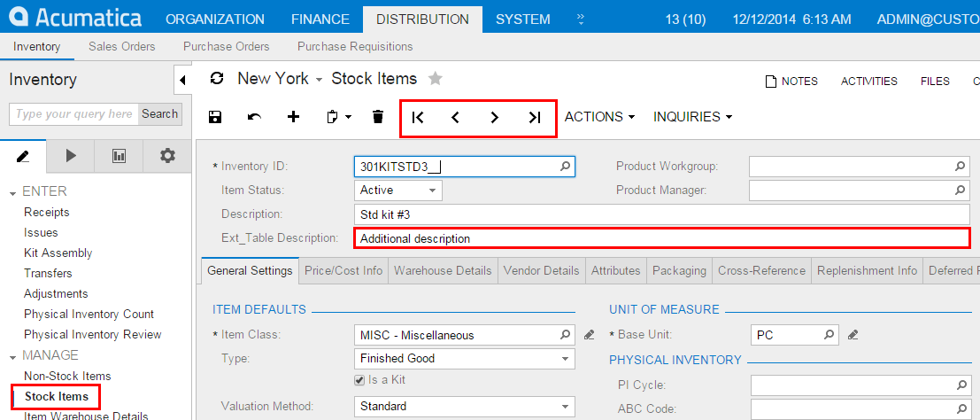Image resolution: width=980 pixels, height=420 pixels.
Task: Switch to the Price/Cost Info tab
Action: [x=343, y=271]
